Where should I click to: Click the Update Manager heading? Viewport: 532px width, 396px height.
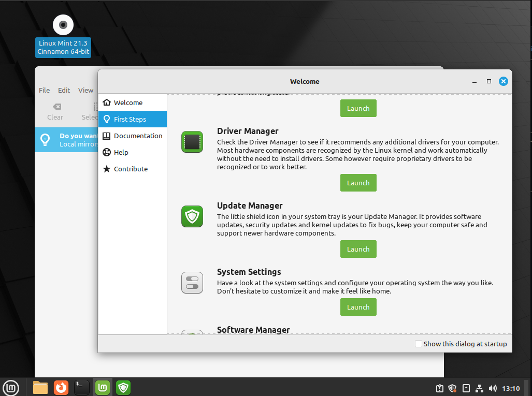point(250,206)
